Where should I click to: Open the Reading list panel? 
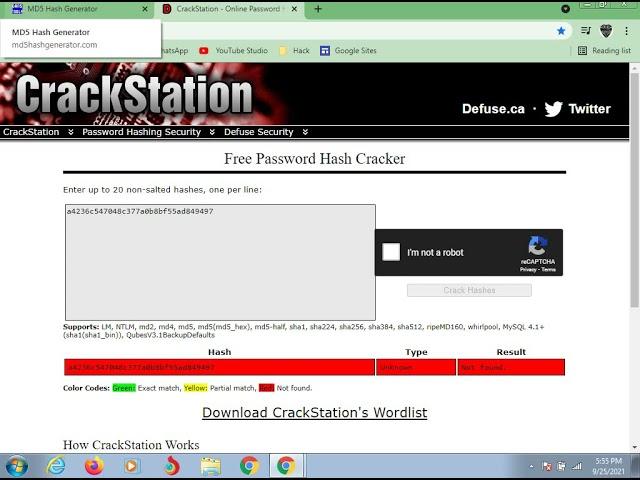click(x=604, y=50)
